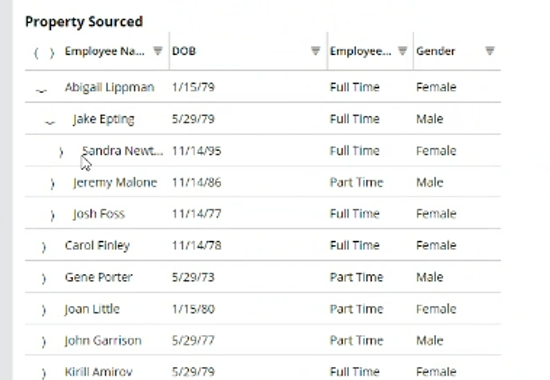The height and width of the screenshot is (380, 550).
Task: Open filter for Gender column
Action: (x=490, y=51)
